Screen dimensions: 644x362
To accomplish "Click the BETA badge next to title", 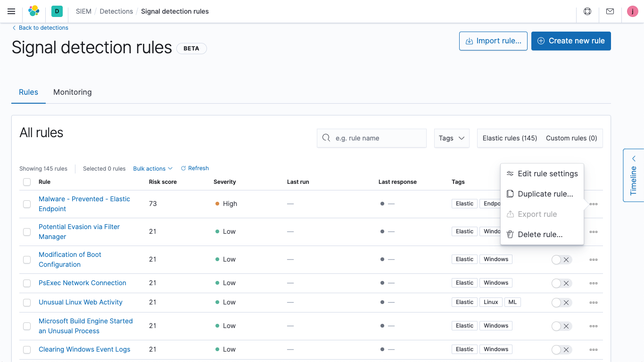I will [191, 48].
